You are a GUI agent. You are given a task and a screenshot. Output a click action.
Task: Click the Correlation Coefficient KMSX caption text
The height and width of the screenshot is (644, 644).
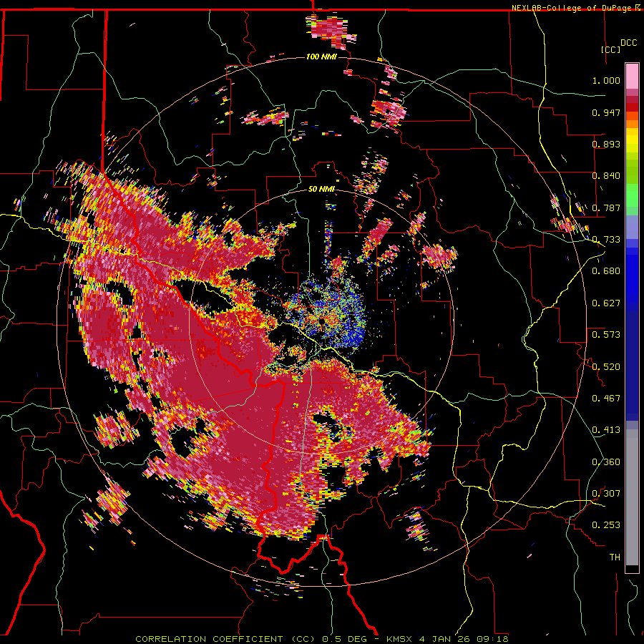(x=322, y=639)
